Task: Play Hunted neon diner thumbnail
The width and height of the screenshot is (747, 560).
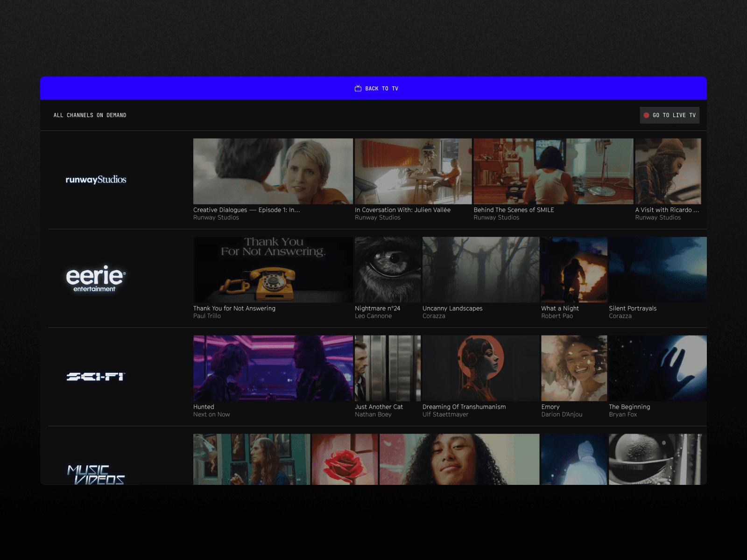Action: [x=273, y=368]
